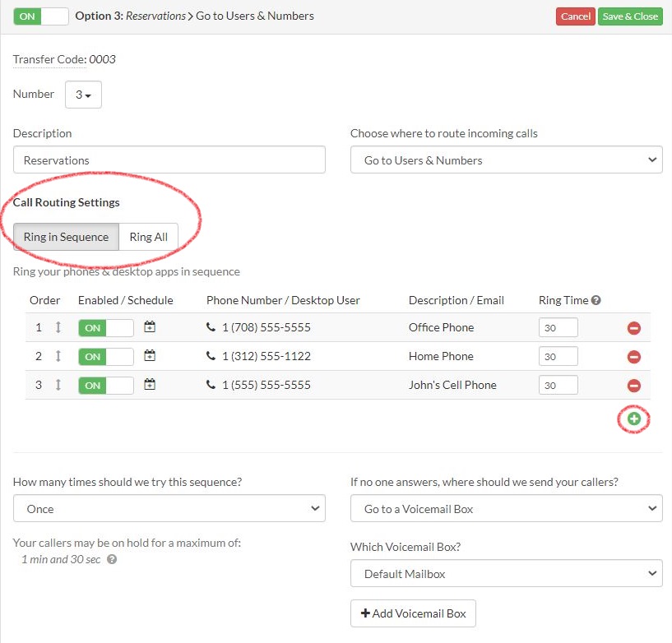Open the Go to a Voicemail Box dropdown
672x643 pixels.
(x=507, y=508)
